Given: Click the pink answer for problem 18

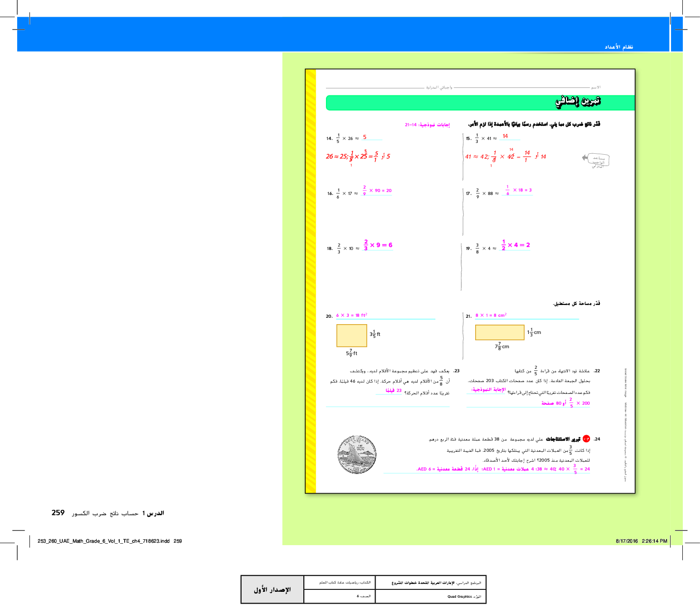Looking at the screenshot, I should click(377, 245).
